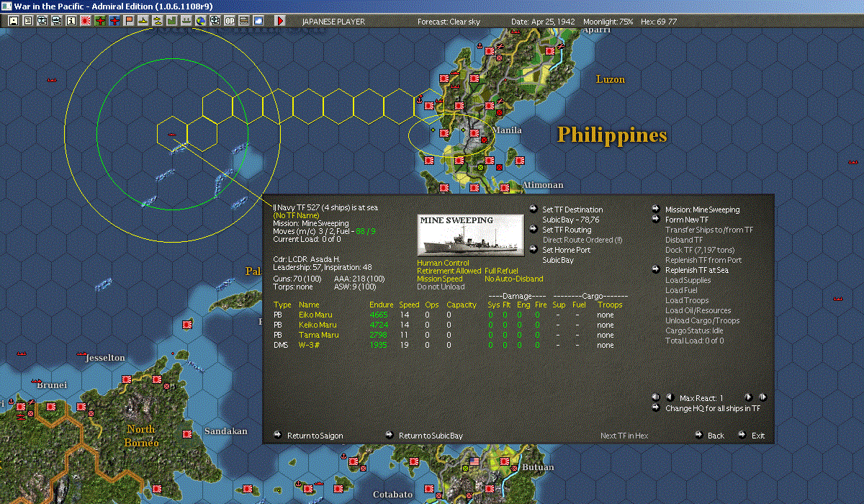Click the save game disk icon
Image resolution: width=864 pixels, height=504 pixels.
(13, 21)
